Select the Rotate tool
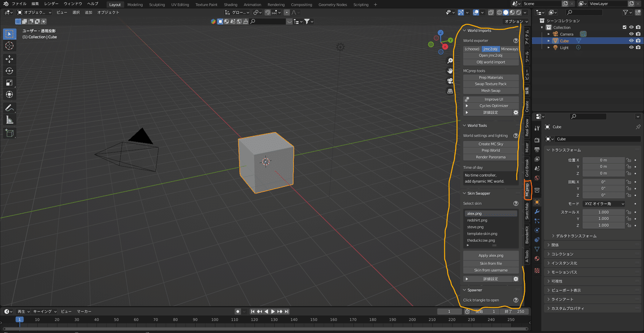 (10, 71)
